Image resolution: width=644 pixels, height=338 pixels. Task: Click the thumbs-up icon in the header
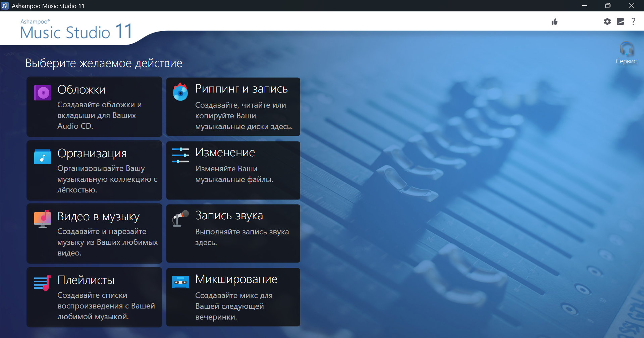click(x=554, y=22)
